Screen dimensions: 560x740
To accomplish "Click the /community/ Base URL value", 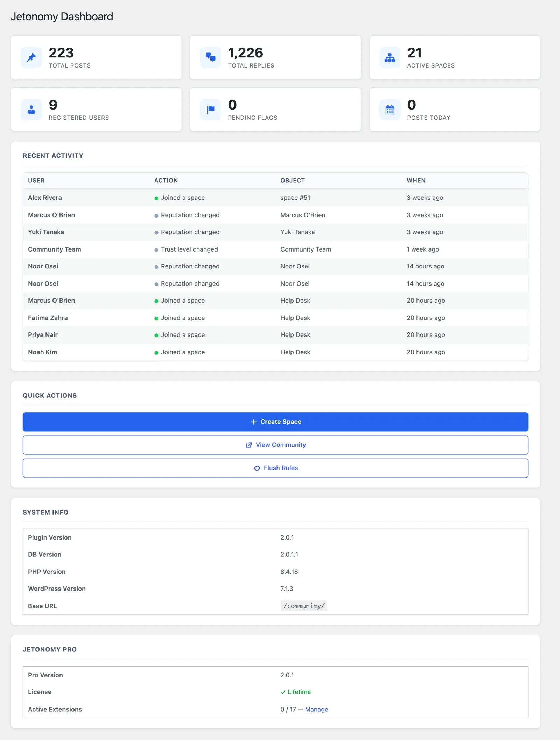I will (x=304, y=606).
